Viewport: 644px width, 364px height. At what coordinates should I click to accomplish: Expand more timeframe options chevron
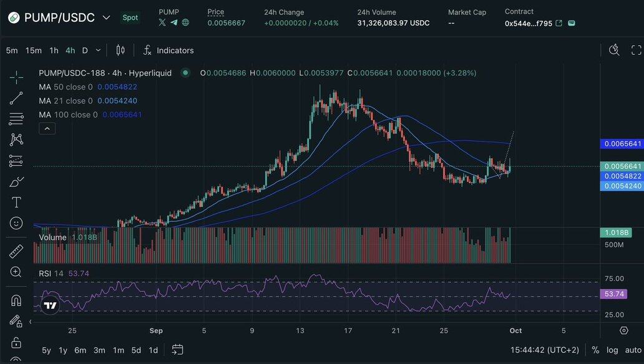tap(98, 50)
